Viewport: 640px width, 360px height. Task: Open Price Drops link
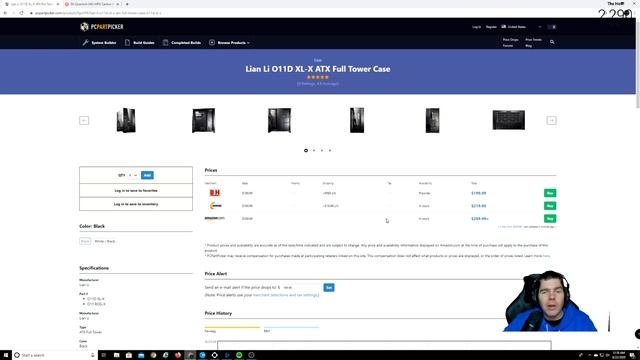[510, 40]
